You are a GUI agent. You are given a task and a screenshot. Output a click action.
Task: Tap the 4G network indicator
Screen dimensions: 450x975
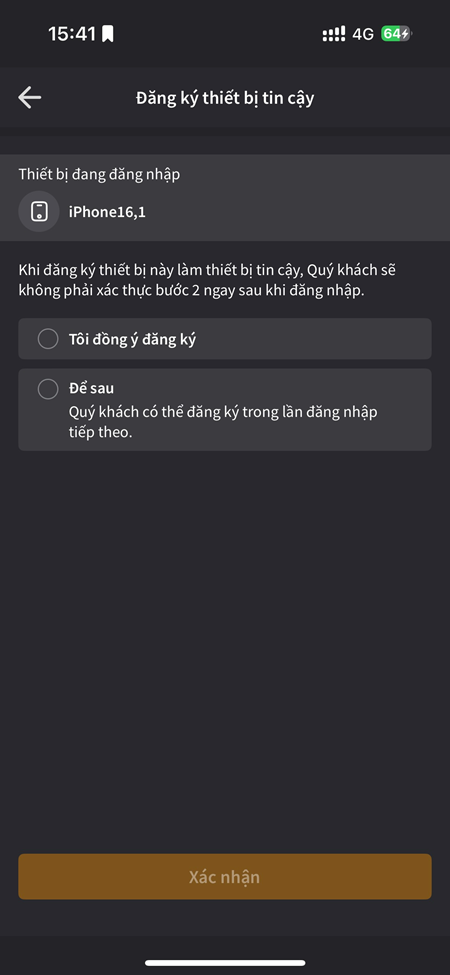click(x=363, y=34)
